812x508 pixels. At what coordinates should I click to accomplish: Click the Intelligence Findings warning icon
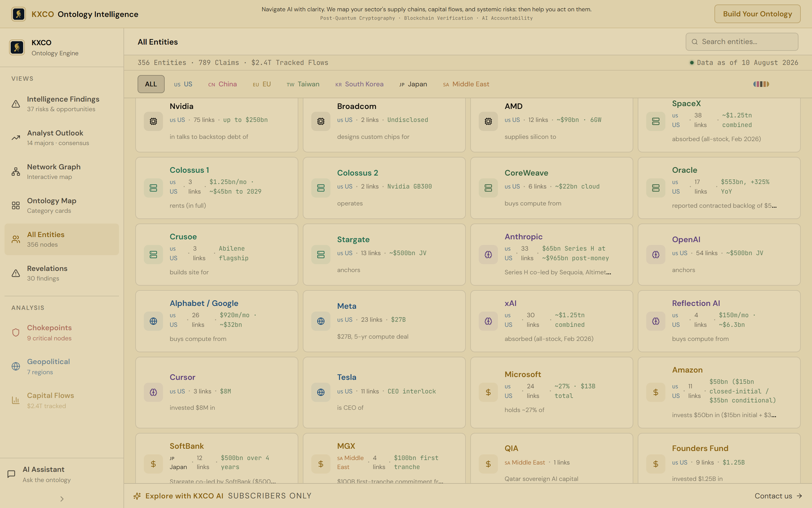(x=16, y=104)
